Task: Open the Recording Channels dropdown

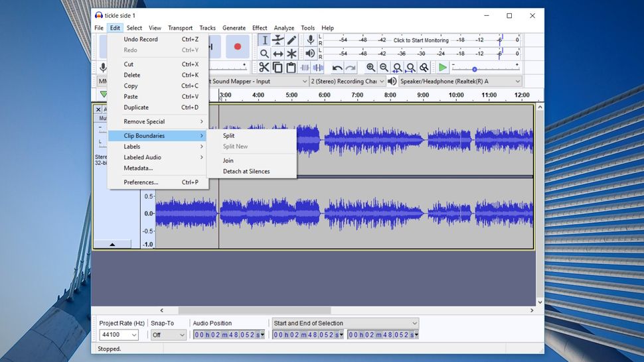Action: 347,82
